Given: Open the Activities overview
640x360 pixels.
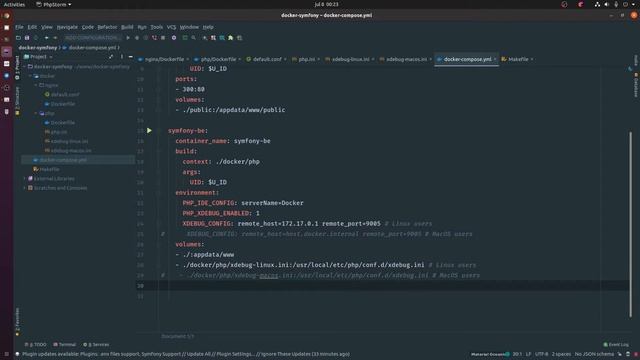Looking at the screenshot, I should [14, 4].
